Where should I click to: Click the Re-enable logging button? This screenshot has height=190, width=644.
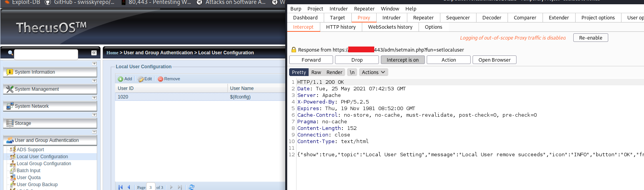590,38
